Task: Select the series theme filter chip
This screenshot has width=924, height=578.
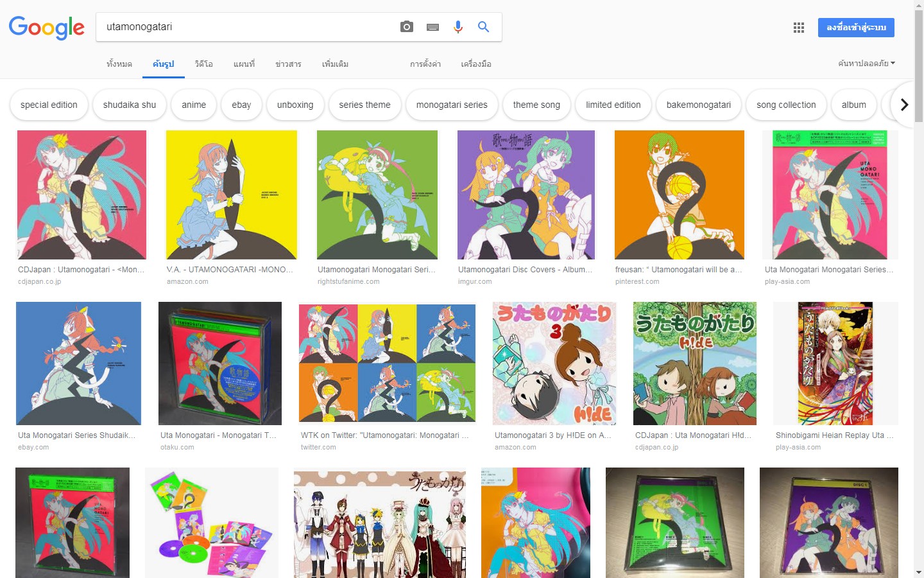Action: [x=364, y=105]
